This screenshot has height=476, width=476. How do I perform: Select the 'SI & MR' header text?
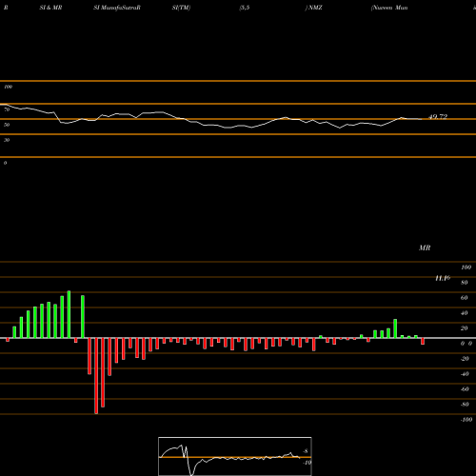click(50, 8)
